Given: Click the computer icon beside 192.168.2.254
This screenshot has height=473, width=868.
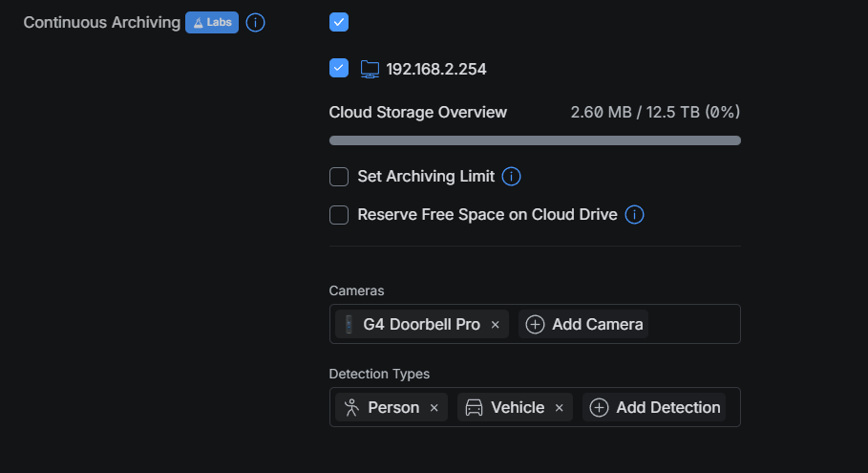Looking at the screenshot, I should pos(370,69).
